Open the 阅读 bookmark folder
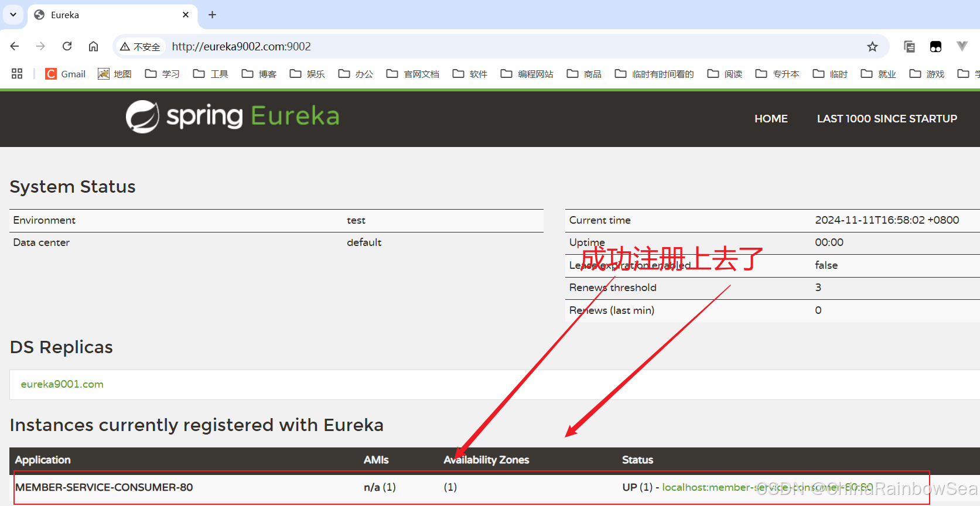The height and width of the screenshot is (506, 980). (725, 74)
